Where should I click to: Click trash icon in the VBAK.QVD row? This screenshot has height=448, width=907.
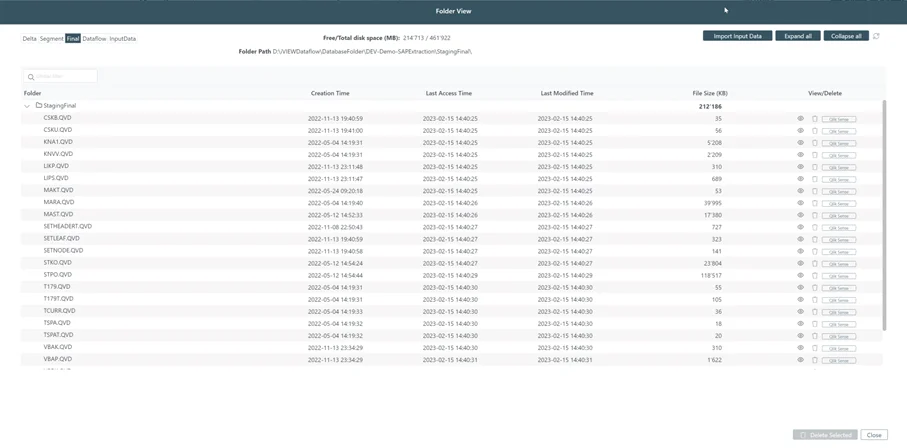click(x=815, y=348)
